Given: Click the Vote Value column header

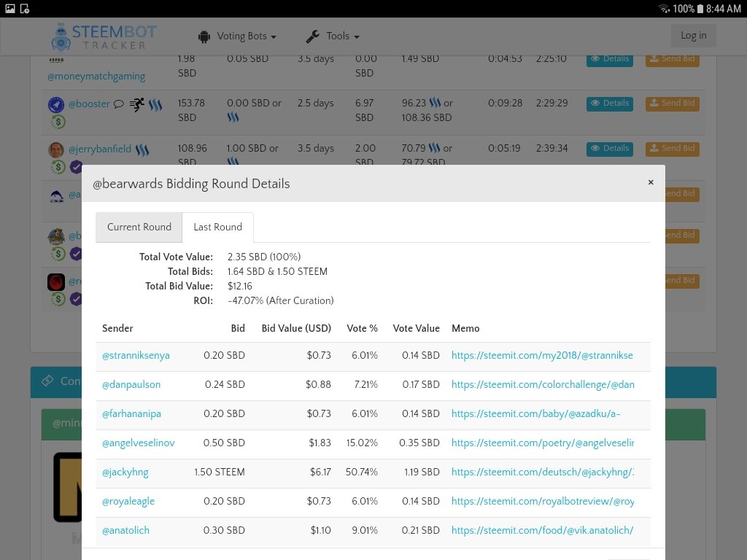Looking at the screenshot, I should pos(417,328).
